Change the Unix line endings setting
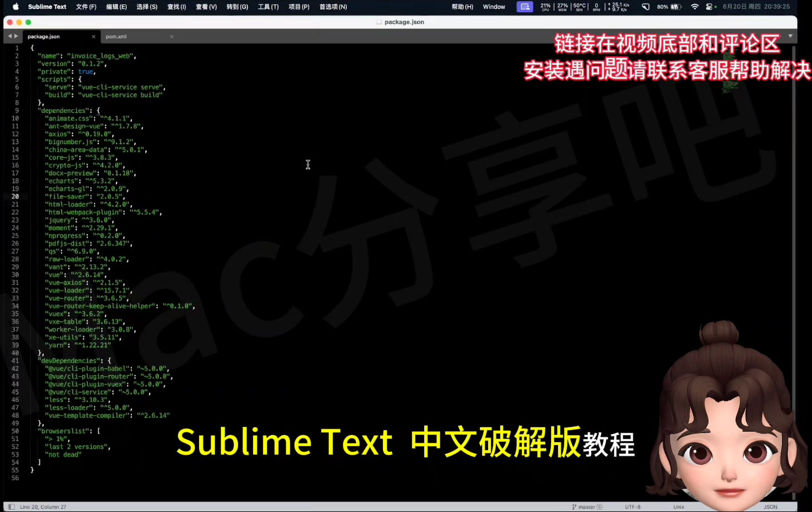 point(678,507)
